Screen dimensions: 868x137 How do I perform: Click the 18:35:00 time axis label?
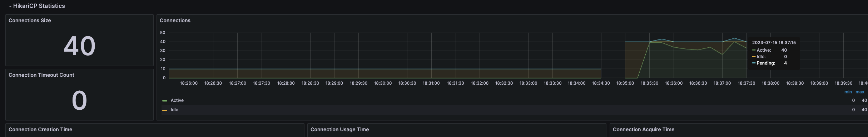[x=625, y=83]
